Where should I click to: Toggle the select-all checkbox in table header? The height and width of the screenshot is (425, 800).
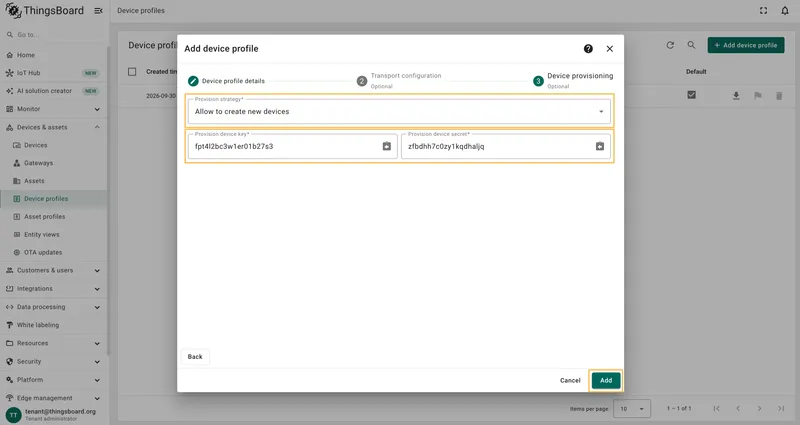point(132,72)
